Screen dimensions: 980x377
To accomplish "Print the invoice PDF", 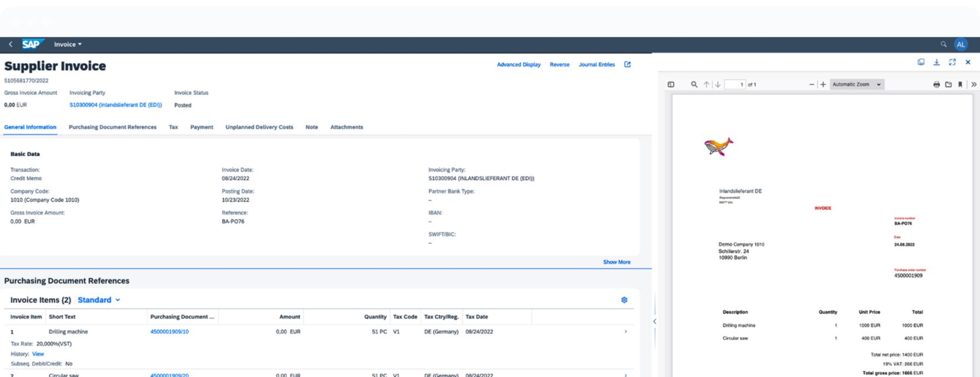I will (936, 84).
